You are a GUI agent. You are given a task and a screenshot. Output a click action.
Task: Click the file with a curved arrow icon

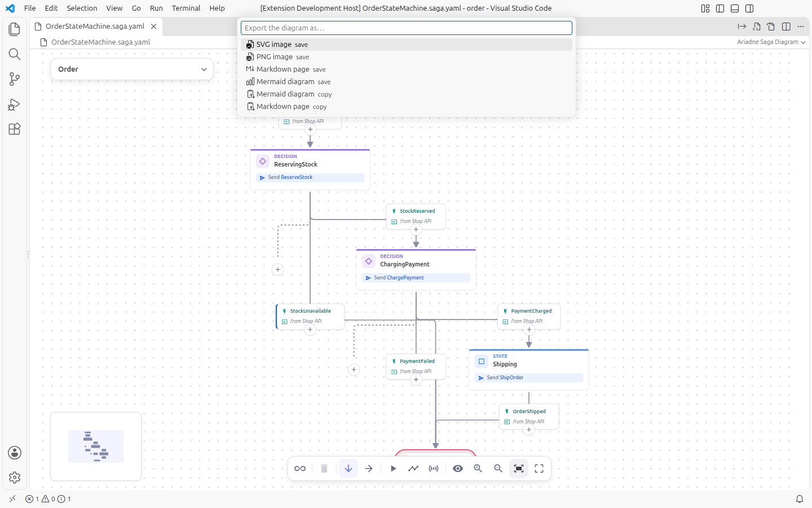[771, 27]
